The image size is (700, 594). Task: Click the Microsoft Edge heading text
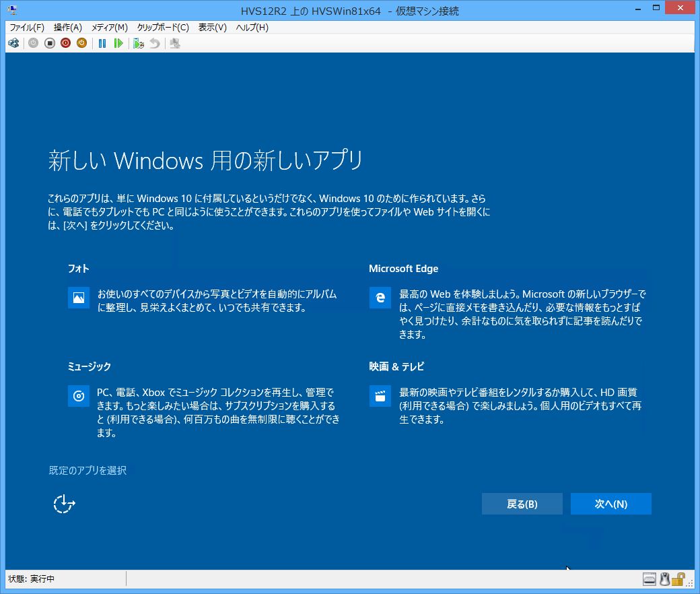(x=404, y=269)
